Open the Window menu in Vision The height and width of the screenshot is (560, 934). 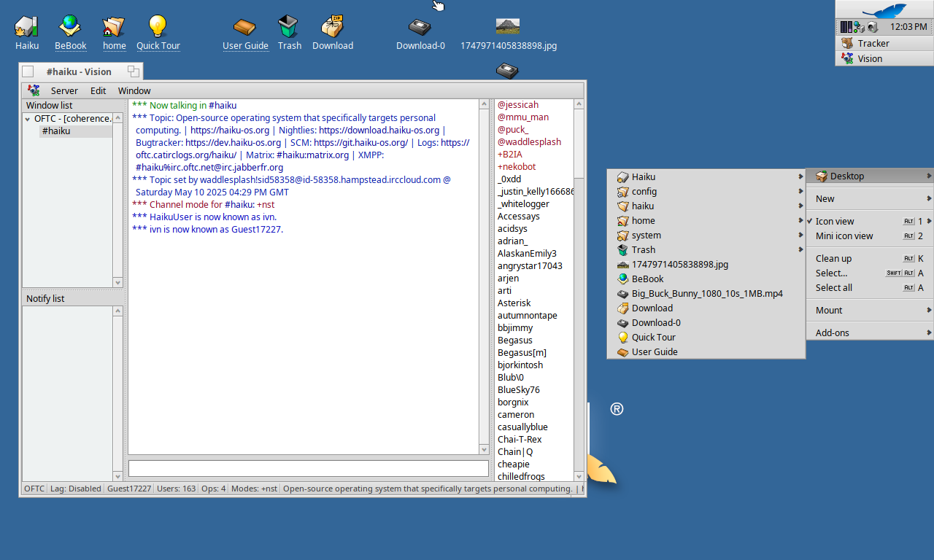[134, 90]
